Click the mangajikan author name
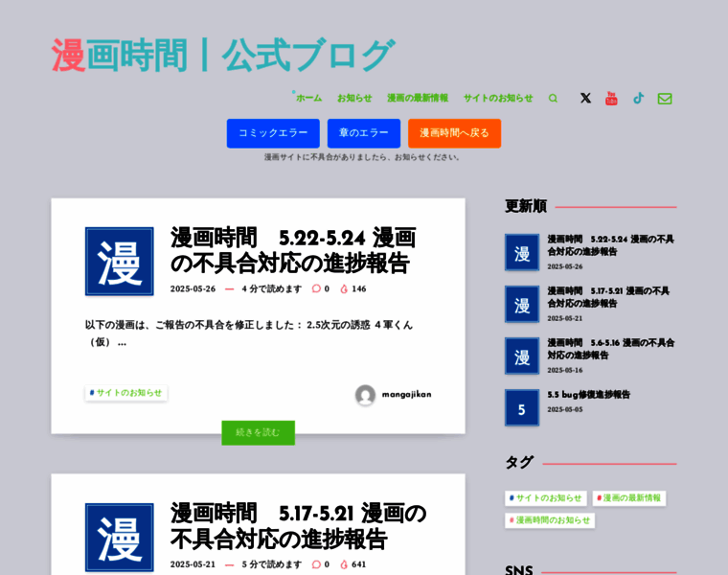The height and width of the screenshot is (575, 728). coord(407,394)
